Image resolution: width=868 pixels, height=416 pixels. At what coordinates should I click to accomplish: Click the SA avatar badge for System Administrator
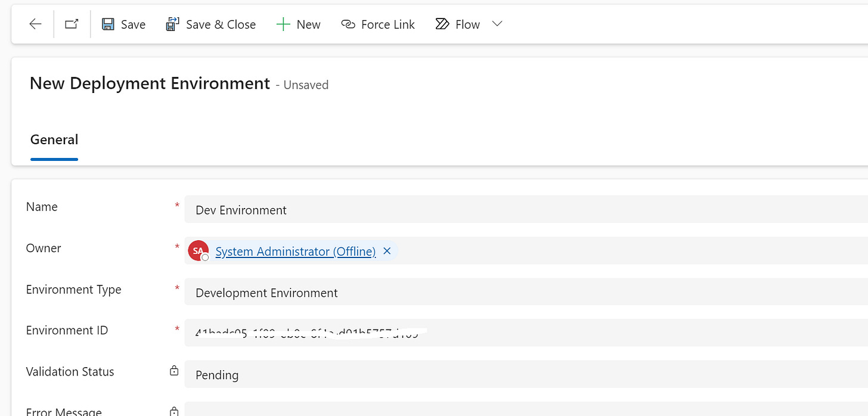click(198, 250)
